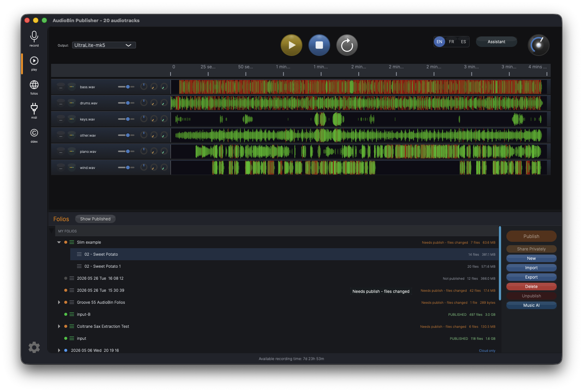This screenshot has height=392, width=583.
Task: Start playback with the gold play button
Action: tap(291, 45)
